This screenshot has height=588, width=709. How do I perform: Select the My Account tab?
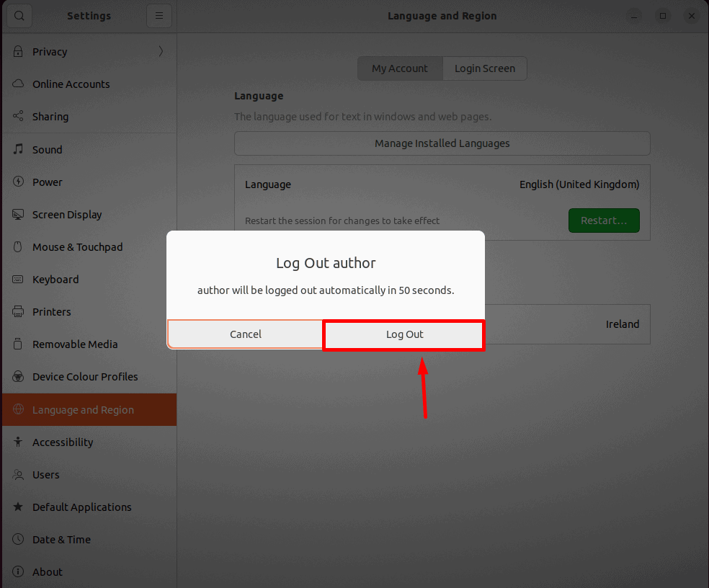(x=400, y=68)
